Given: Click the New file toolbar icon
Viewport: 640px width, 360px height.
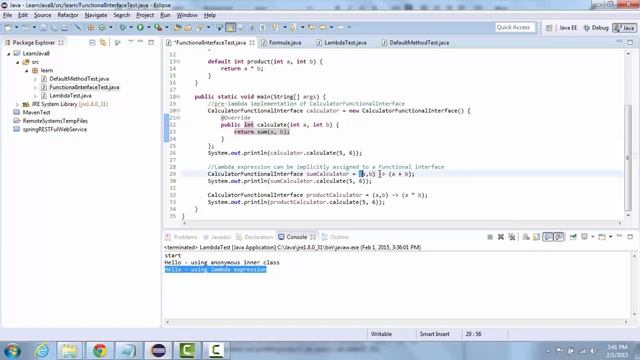Looking at the screenshot, I should (x=8, y=27).
